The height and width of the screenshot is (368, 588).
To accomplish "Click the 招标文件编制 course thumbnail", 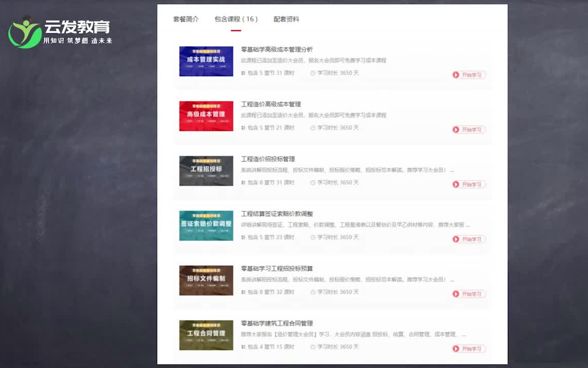I will click(206, 280).
